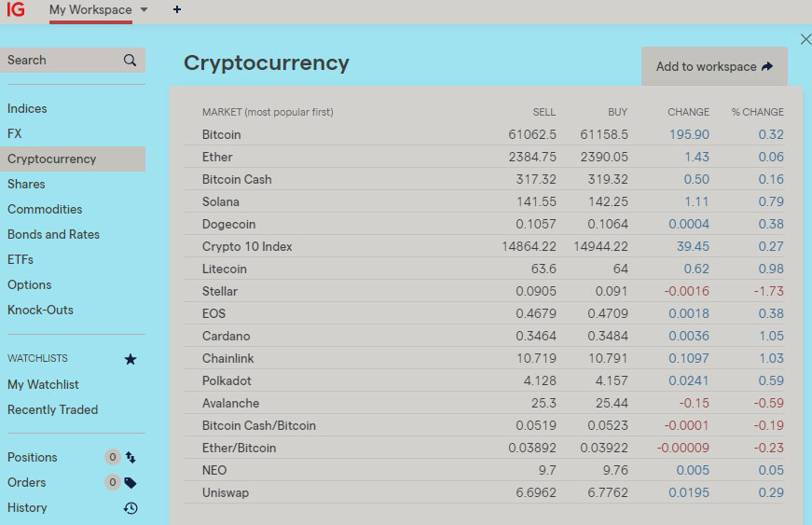Add a new workspace with plus icon
Image resolution: width=812 pixels, height=525 pixels.
177,10
